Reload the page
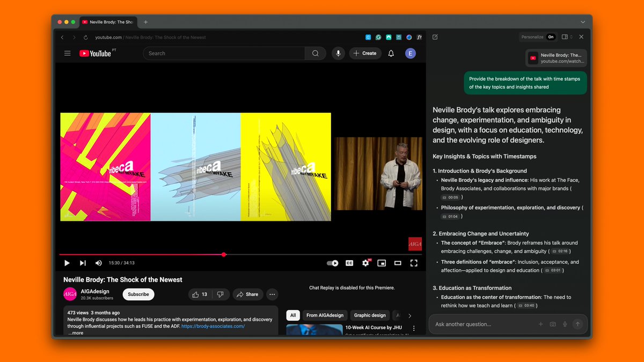This screenshot has height=362, width=644. [x=86, y=37]
